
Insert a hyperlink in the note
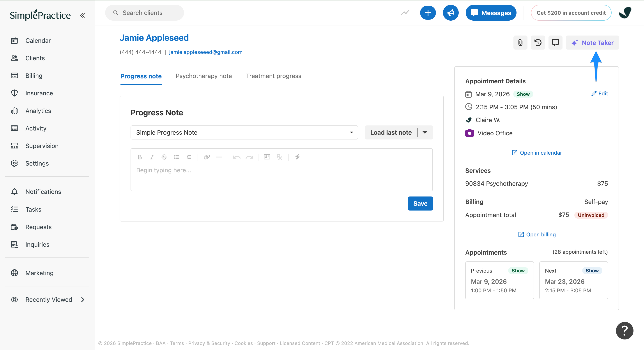(x=207, y=157)
